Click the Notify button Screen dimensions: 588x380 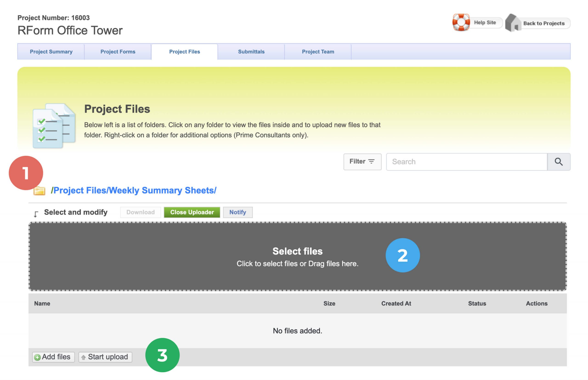click(237, 212)
